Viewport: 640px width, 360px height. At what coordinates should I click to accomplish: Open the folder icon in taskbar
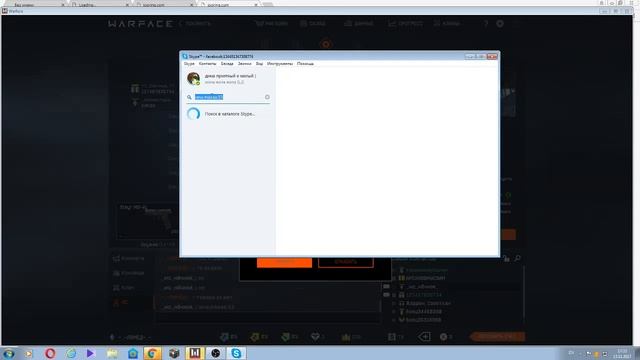112,353
